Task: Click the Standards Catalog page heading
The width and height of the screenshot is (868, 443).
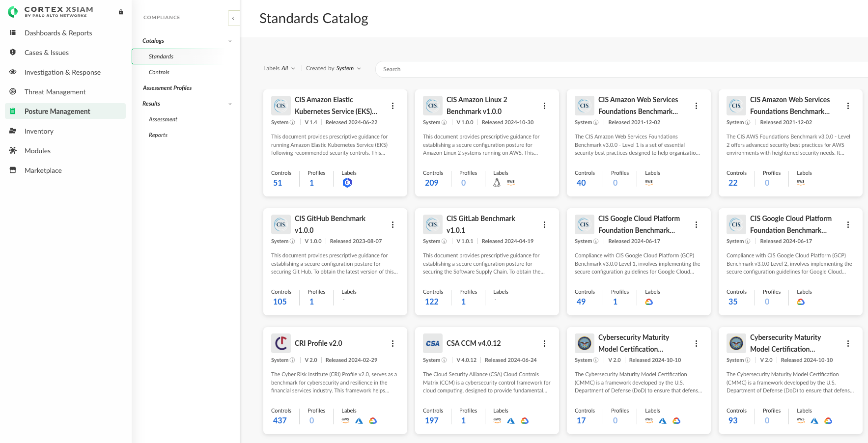Action: click(314, 18)
